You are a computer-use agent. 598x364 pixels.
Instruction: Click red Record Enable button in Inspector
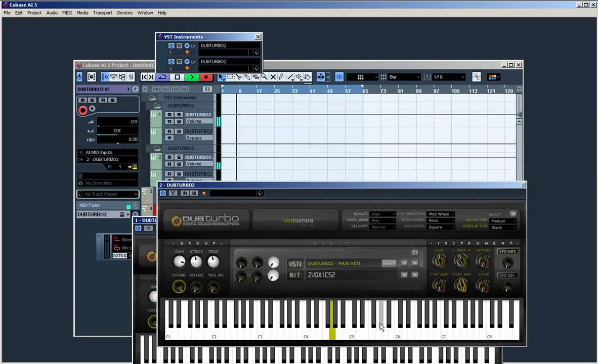(83, 111)
